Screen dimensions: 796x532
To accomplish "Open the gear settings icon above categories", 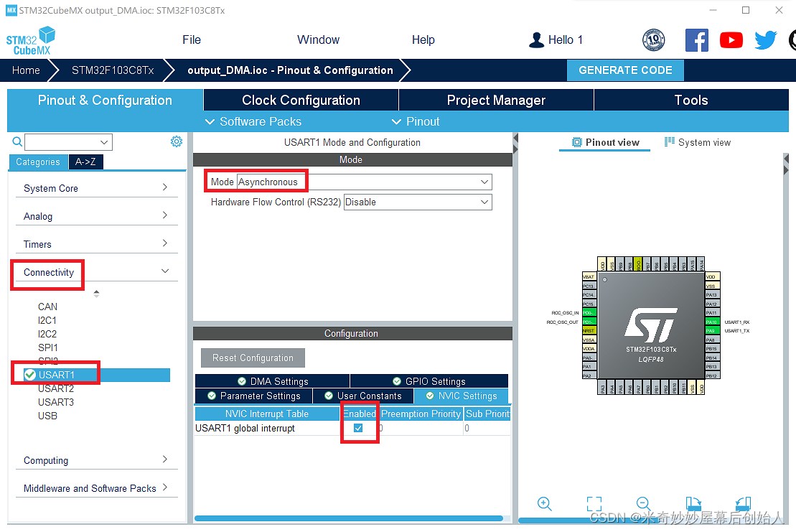I will [176, 141].
